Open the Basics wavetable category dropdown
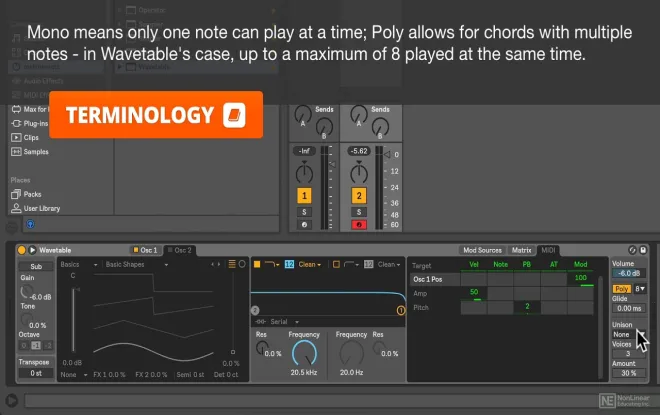 point(79,264)
